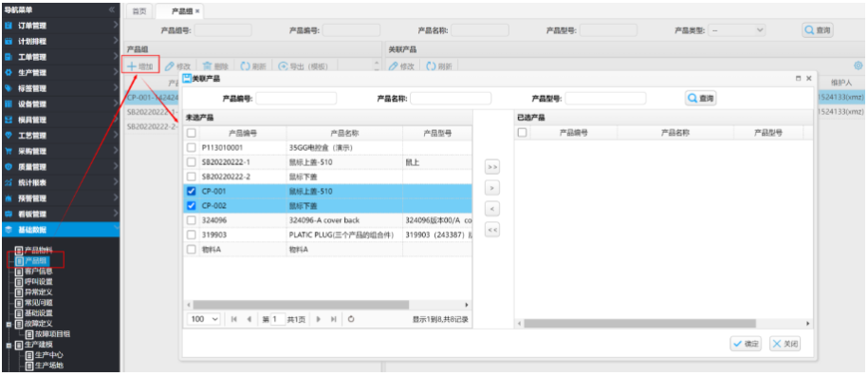The height and width of the screenshot is (375, 868).
Task: Check the 319903 row checkbox
Action: pyautogui.click(x=191, y=234)
